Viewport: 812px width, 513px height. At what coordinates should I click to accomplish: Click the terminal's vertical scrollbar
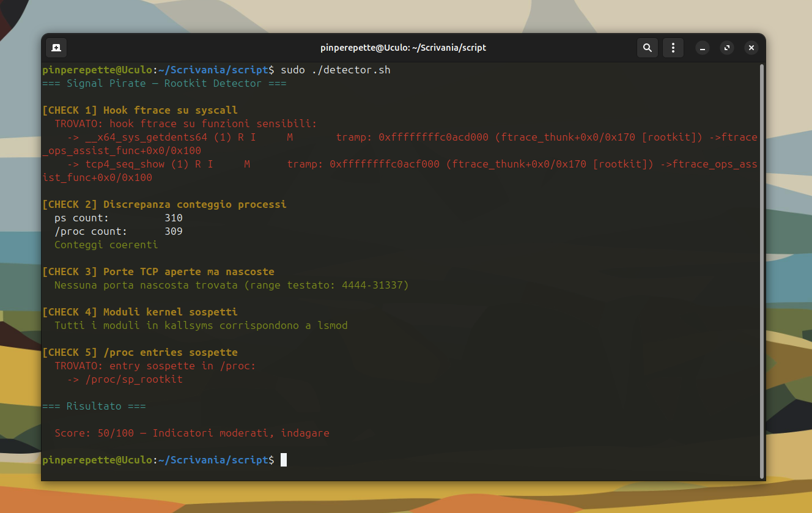tap(761, 269)
